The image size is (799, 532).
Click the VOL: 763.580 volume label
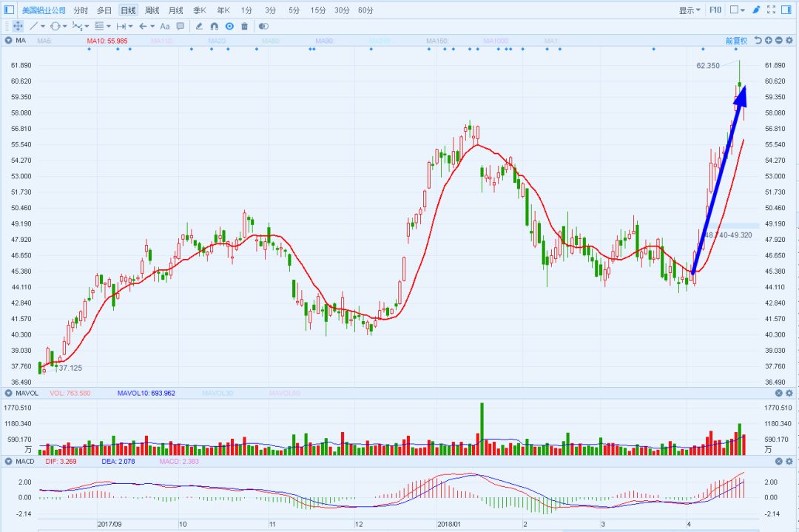[70, 394]
